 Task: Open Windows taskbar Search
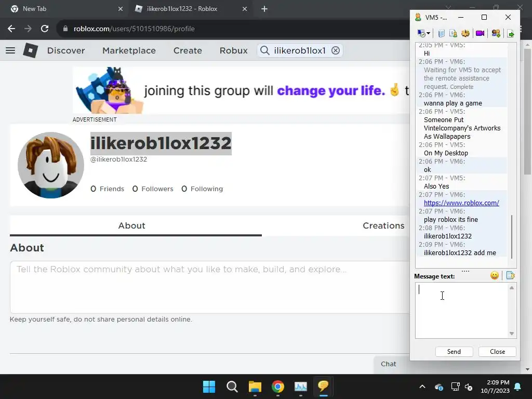pyautogui.click(x=232, y=387)
